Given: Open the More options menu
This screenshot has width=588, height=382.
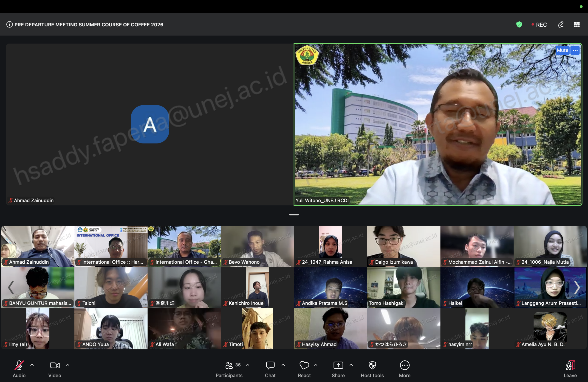Looking at the screenshot, I should pos(405,369).
